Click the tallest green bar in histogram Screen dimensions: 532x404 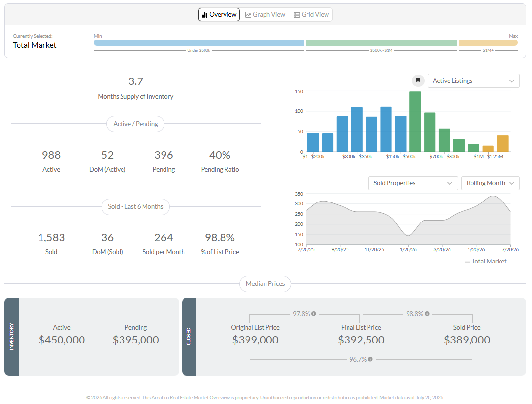click(x=415, y=121)
